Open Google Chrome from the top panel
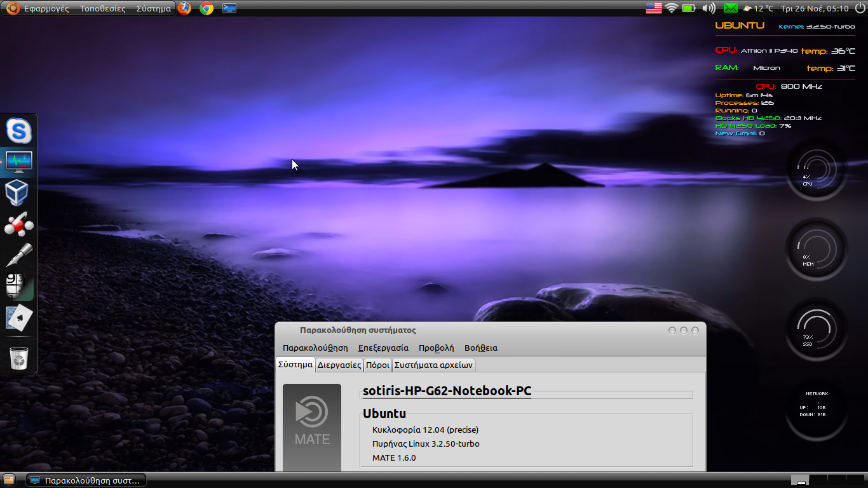 pyautogui.click(x=207, y=8)
